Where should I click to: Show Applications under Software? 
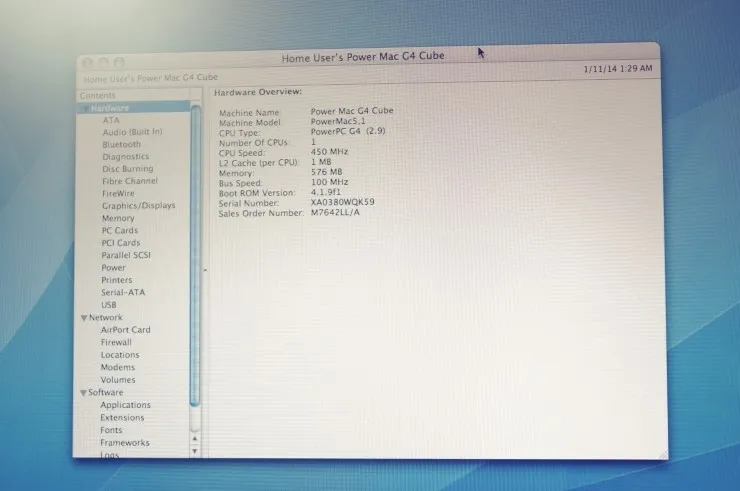pyautogui.click(x=125, y=405)
